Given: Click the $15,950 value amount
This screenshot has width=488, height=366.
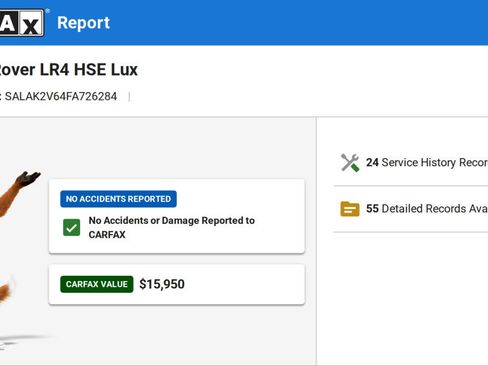Looking at the screenshot, I should [162, 284].
